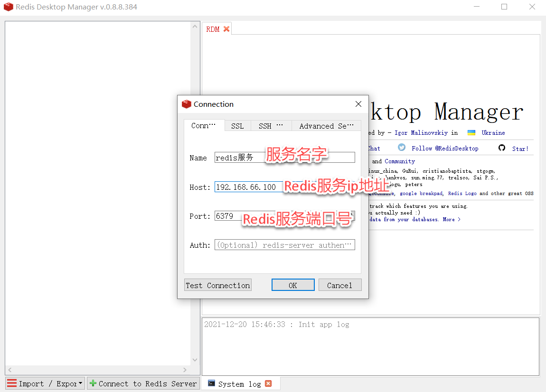
Task: Click the Twitter bird icon
Action: point(402,147)
